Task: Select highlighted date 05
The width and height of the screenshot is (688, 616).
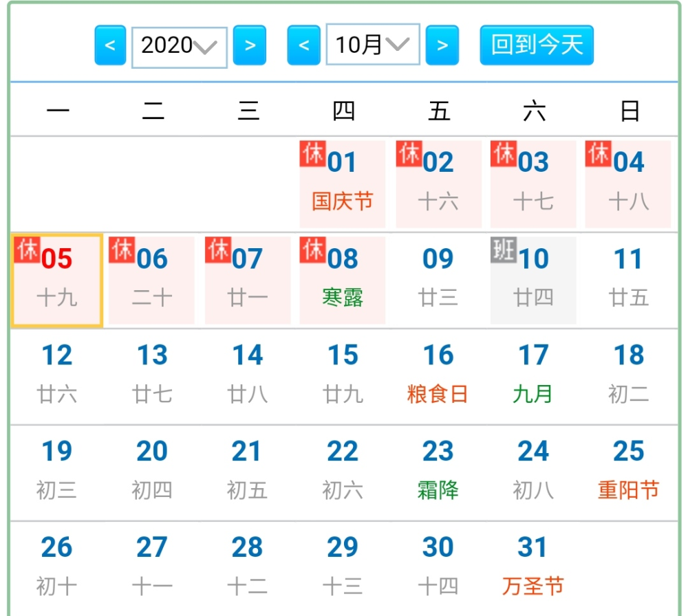Action: coord(57,280)
